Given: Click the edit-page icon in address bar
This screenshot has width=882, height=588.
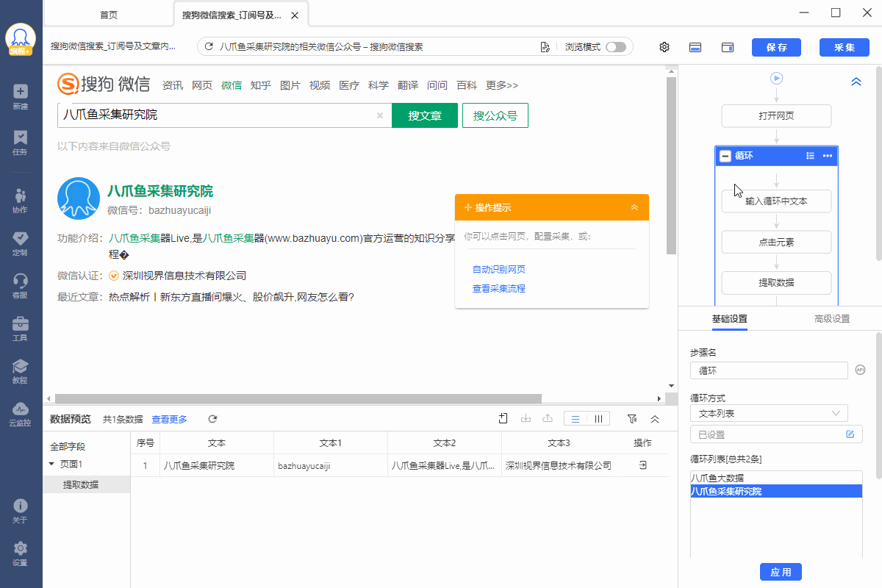Looking at the screenshot, I should (x=545, y=47).
